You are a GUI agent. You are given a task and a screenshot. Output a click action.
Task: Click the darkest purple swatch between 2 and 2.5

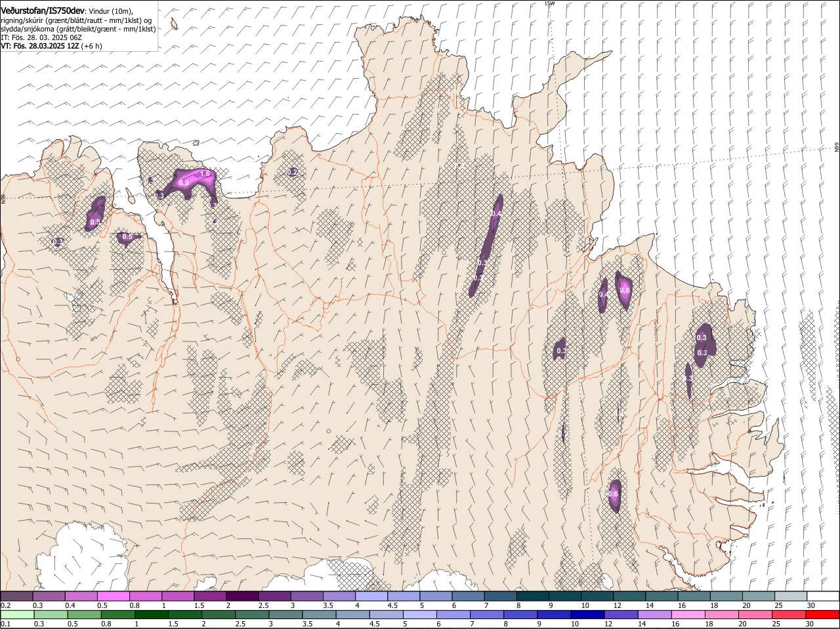click(242, 596)
